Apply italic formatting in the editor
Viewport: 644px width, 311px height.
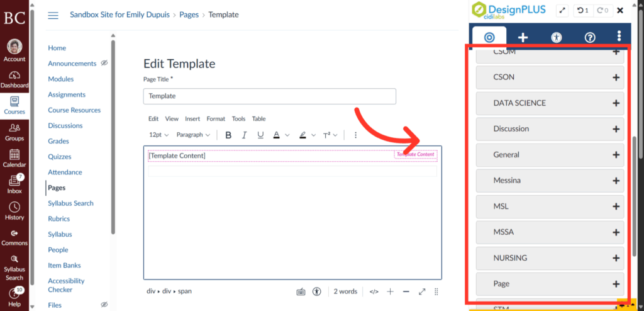pos(245,135)
